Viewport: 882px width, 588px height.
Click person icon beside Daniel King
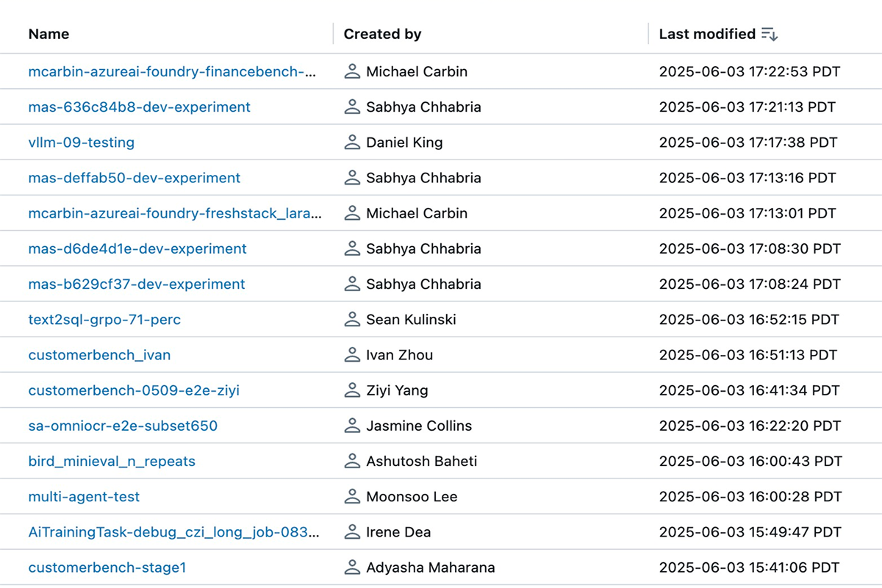[352, 143]
